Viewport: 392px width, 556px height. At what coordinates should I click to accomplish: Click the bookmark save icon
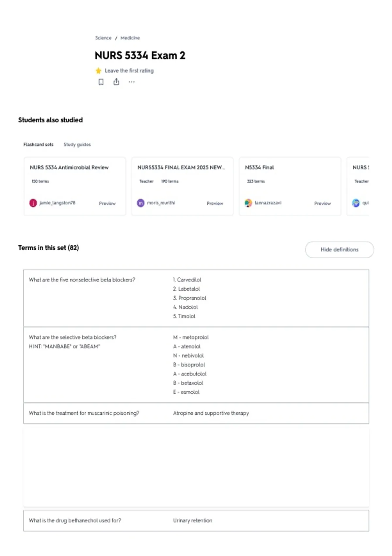101,82
